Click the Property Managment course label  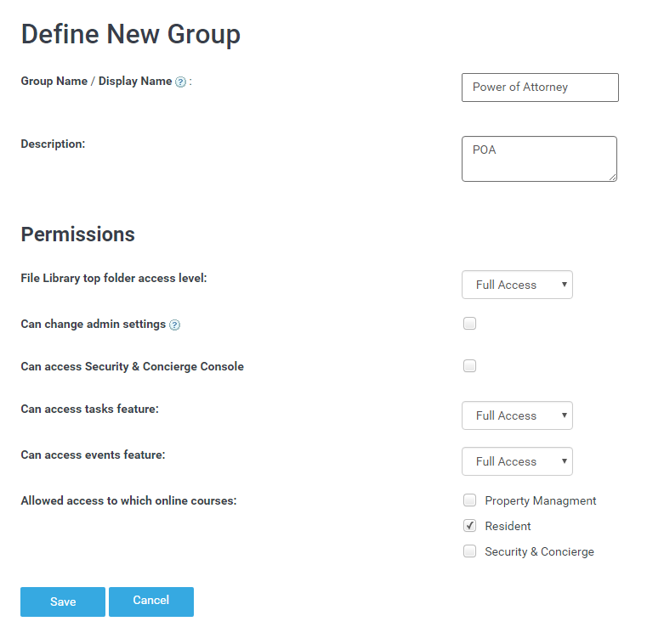pos(541,500)
